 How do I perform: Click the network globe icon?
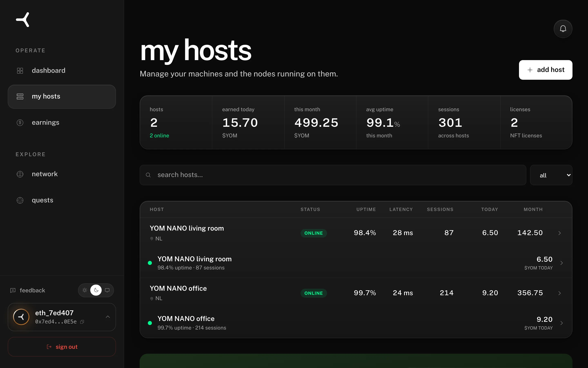[x=20, y=174]
